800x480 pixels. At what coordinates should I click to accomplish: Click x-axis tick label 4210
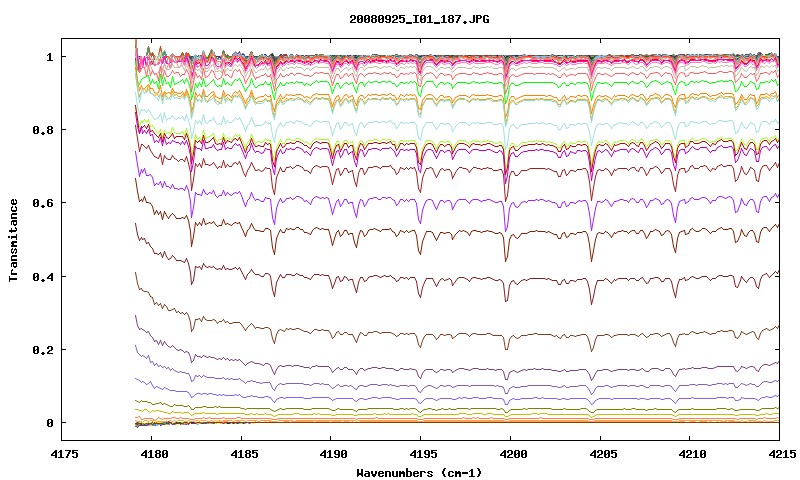point(693,454)
